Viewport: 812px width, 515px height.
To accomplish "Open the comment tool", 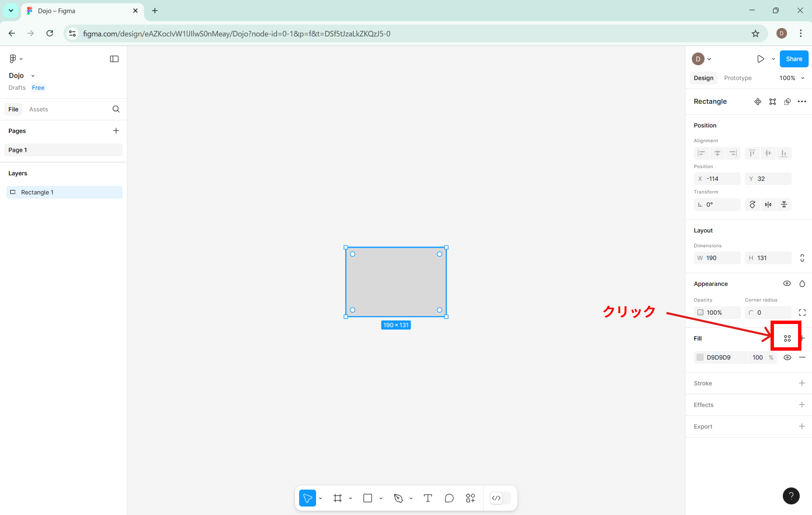I will [x=449, y=498].
